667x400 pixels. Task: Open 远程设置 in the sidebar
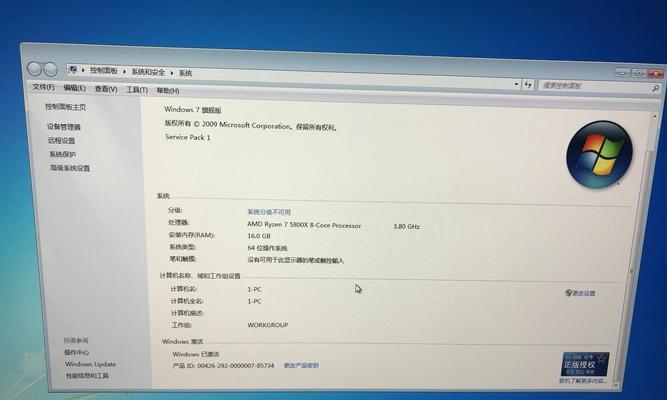(x=61, y=140)
